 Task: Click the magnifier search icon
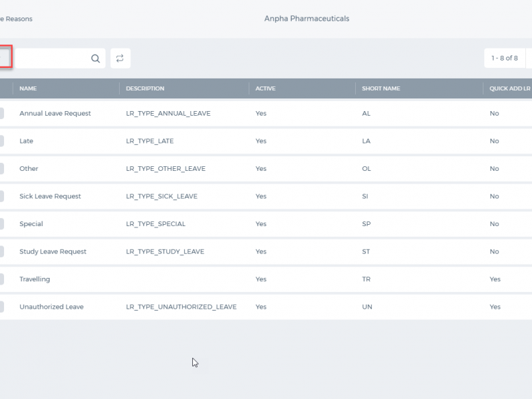pos(96,59)
